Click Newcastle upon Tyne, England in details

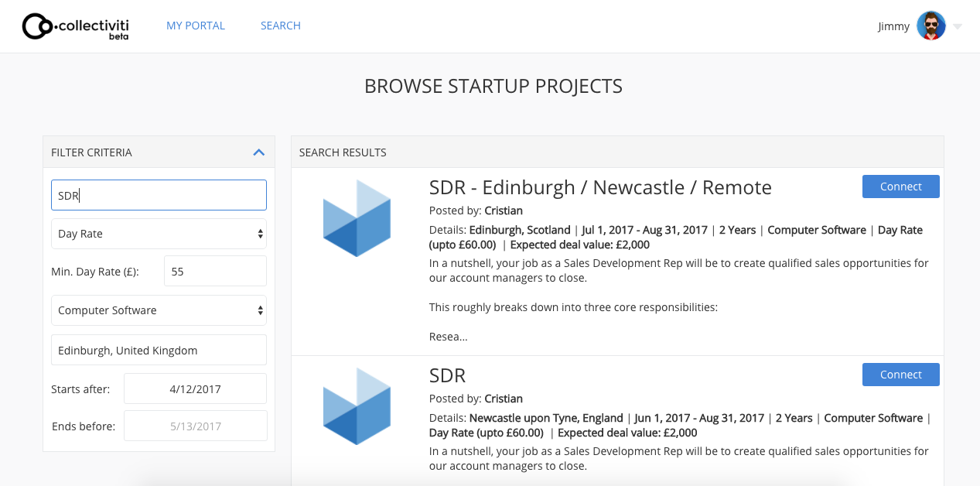tap(547, 418)
